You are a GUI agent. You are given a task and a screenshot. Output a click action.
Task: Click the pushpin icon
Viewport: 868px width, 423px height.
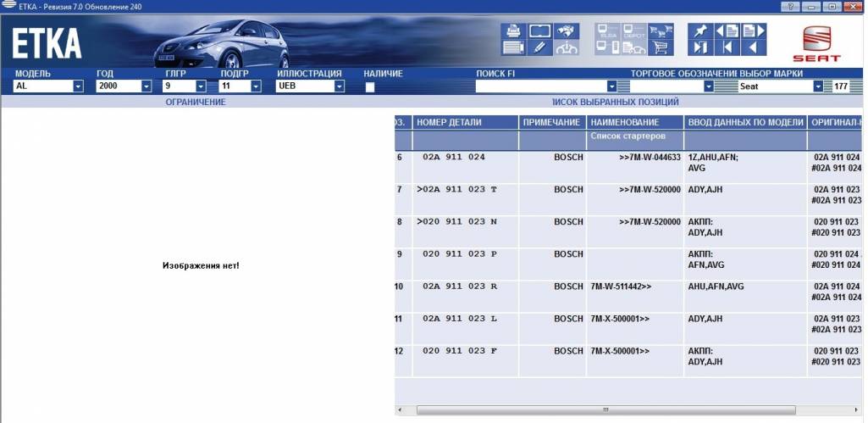pyautogui.click(x=699, y=31)
